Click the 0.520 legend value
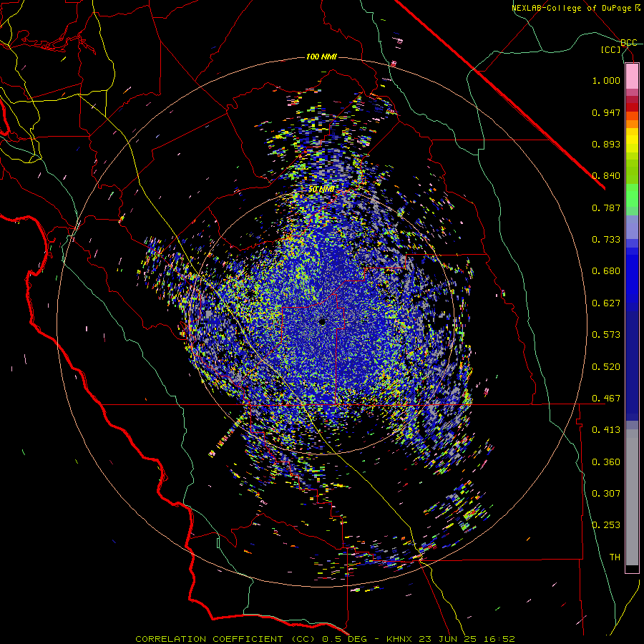The image size is (644, 644). (606, 367)
